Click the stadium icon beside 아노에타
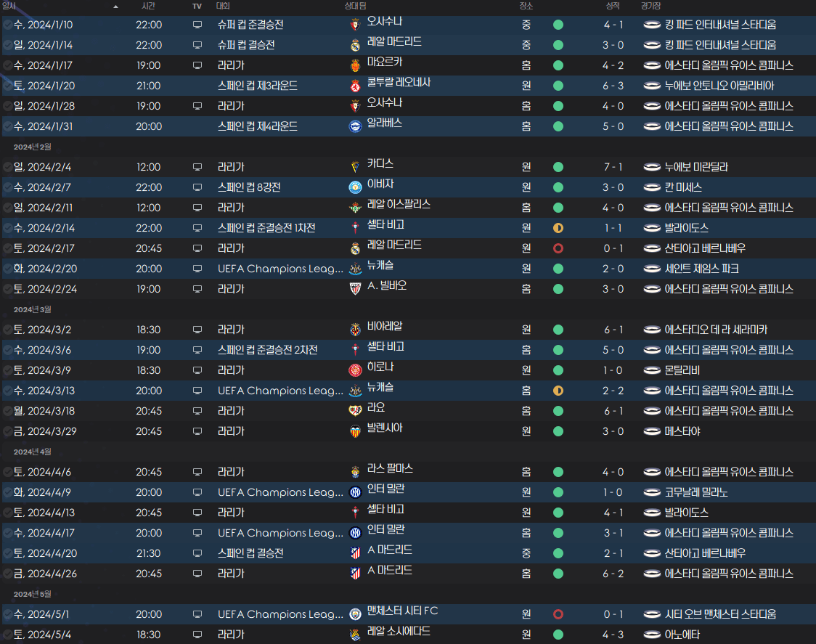Image resolution: width=816 pixels, height=644 pixels. pyautogui.click(x=652, y=635)
